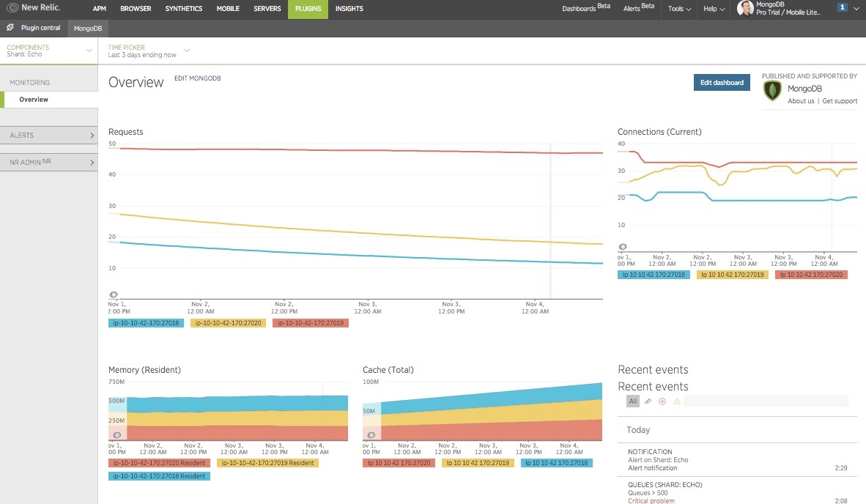Open the blue notification badge showing 1
Screen dimensions: 866x504
(x=842, y=7)
